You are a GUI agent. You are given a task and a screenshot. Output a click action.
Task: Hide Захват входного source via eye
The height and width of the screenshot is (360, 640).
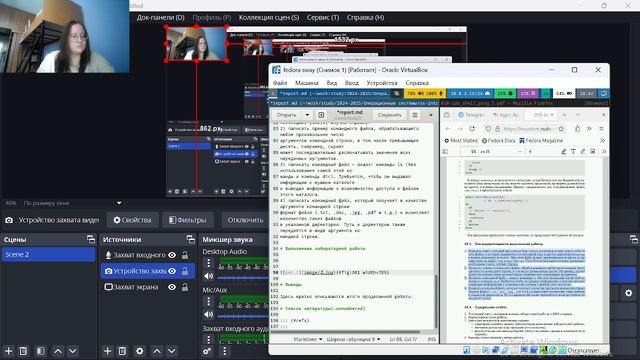(172, 255)
